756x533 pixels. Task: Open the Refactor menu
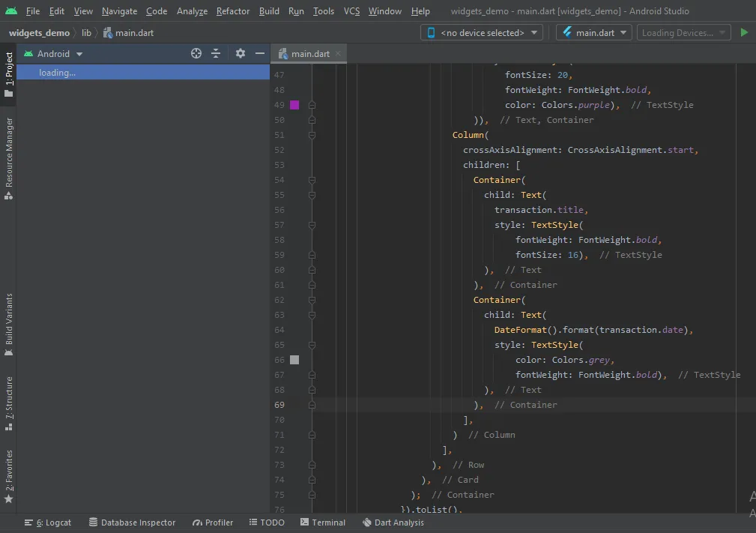click(x=233, y=11)
